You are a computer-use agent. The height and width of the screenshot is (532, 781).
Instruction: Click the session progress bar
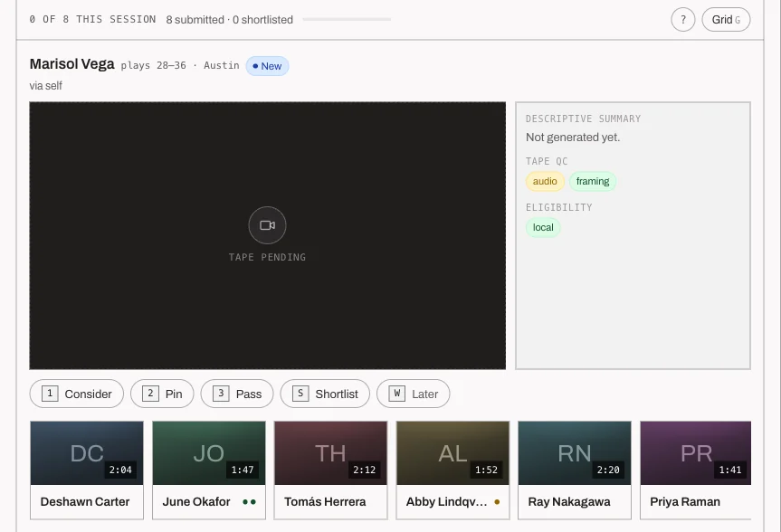tap(347, 19)
